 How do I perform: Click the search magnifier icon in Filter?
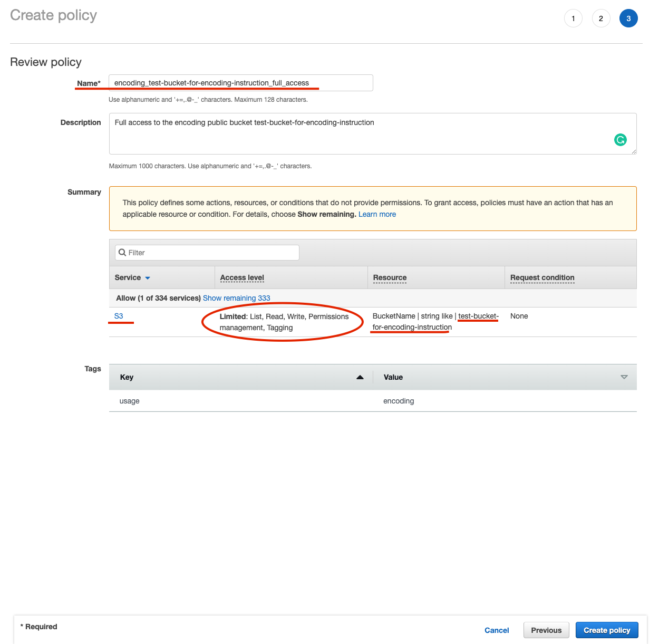122,253
